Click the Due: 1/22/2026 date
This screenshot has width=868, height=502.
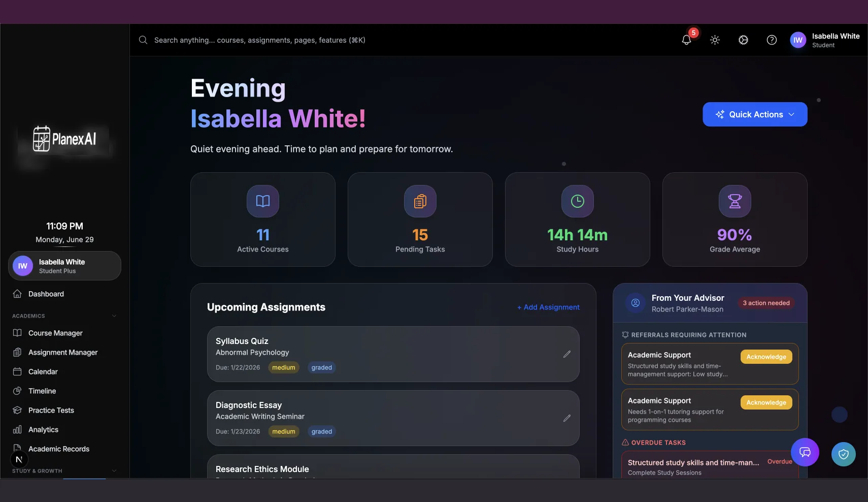[x=238, y=368]
